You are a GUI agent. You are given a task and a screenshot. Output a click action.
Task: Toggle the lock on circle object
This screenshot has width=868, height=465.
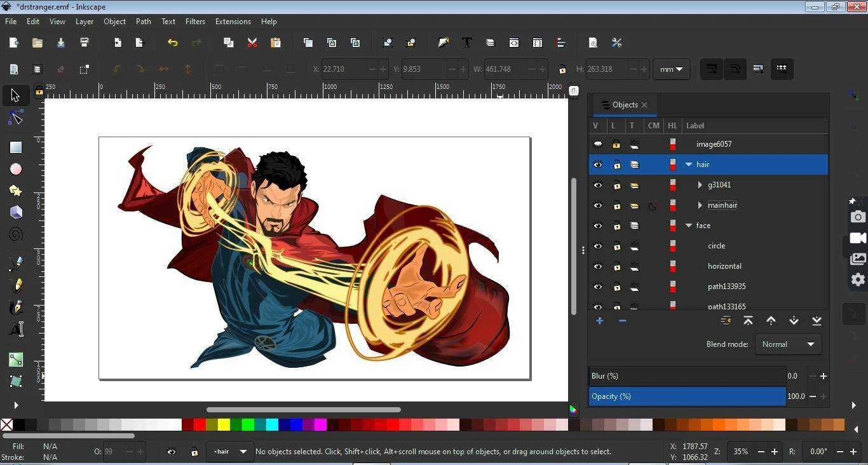pyautogui.click(x=616, y=246)
